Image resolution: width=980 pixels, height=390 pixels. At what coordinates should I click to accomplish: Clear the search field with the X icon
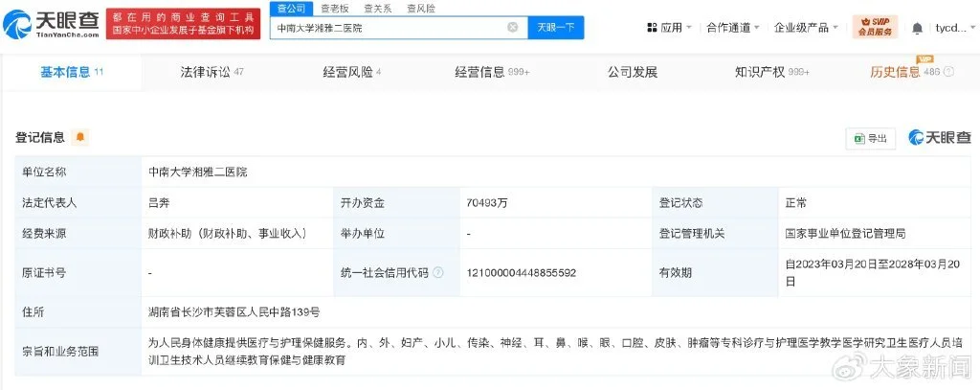513,27
